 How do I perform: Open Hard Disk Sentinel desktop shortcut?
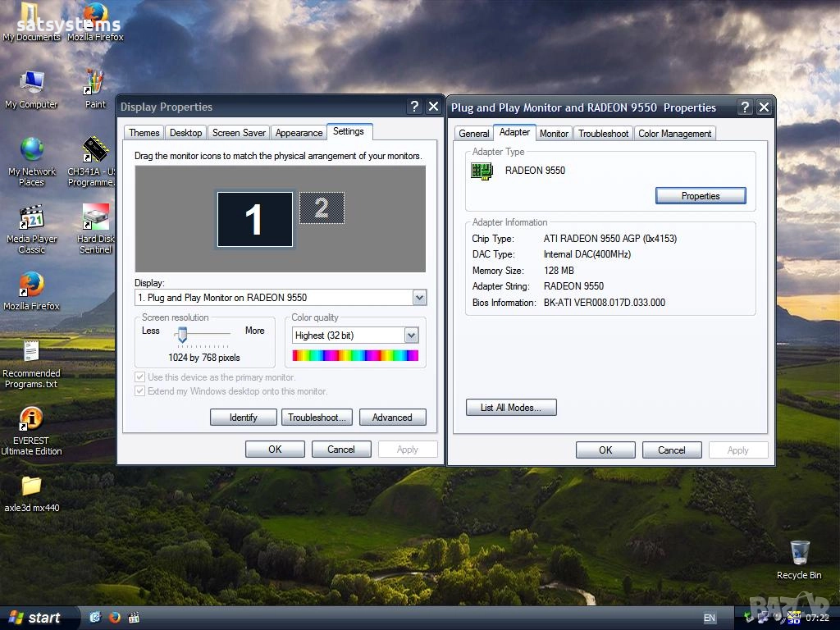(x=95, y=217)
